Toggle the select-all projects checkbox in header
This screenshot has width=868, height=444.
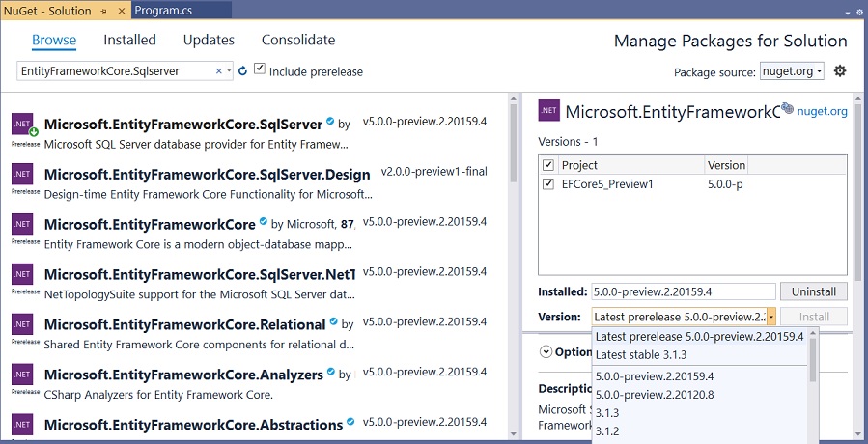pyautogui.click(x=548, y=165)
